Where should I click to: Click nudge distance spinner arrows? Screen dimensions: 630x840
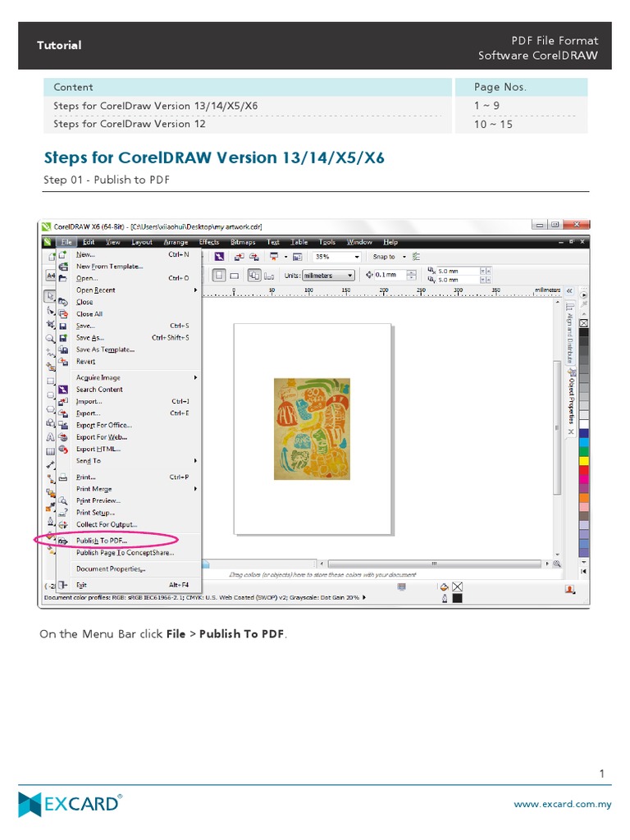coord(411,275)
